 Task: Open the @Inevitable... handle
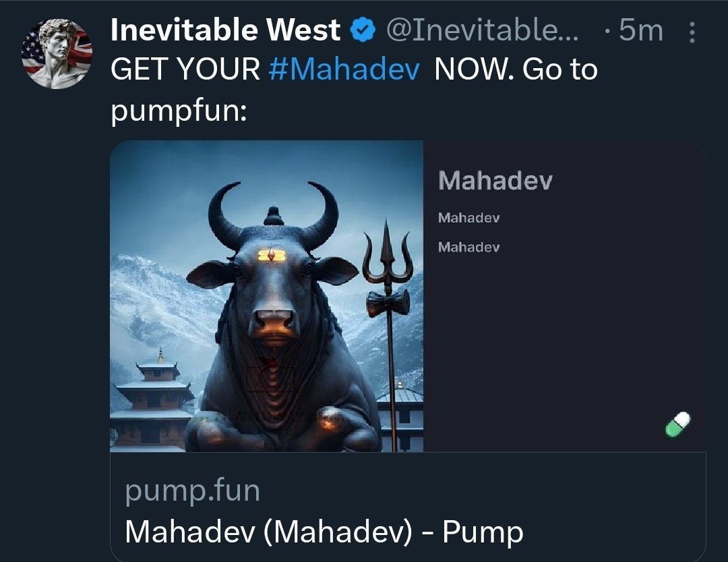click(483, 30)
